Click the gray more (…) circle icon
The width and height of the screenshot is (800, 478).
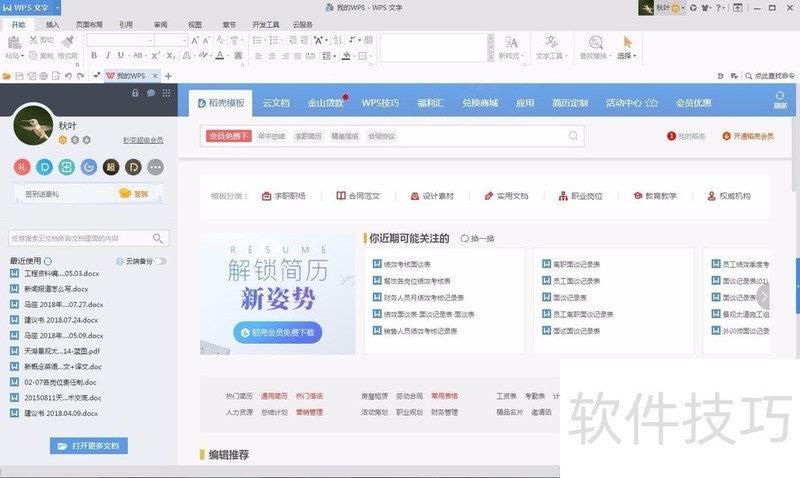point(156,167)
